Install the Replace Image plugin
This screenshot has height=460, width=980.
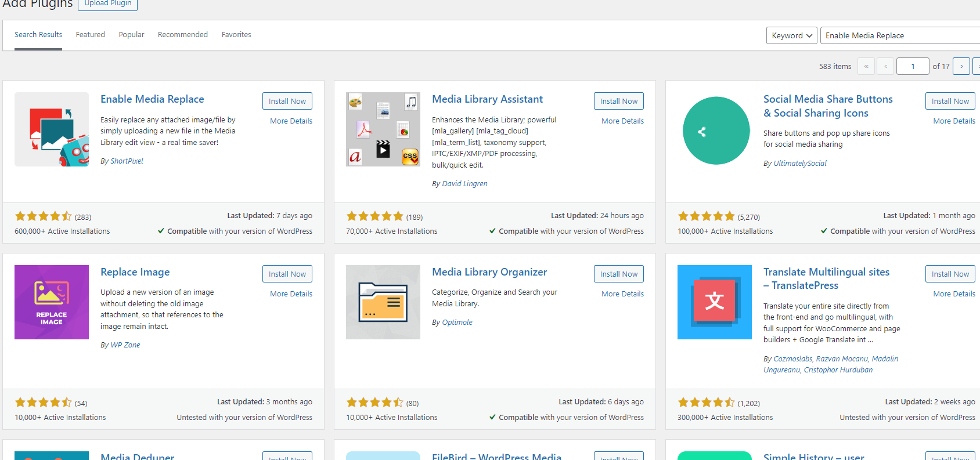287,274
